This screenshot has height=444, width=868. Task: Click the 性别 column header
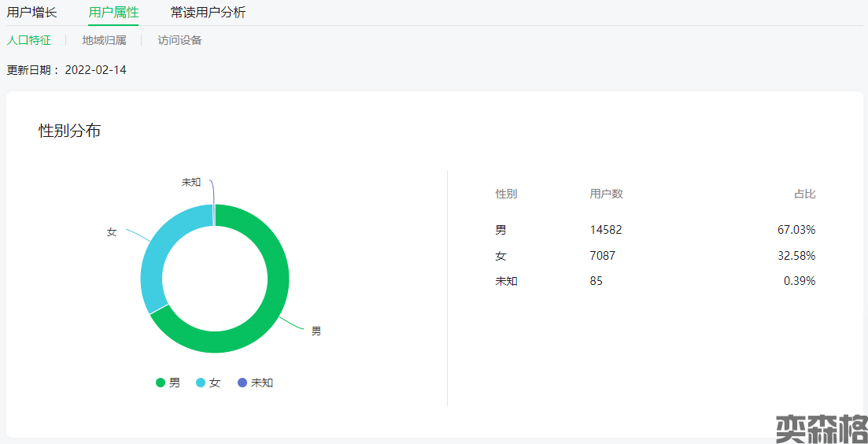pos(506,194)
